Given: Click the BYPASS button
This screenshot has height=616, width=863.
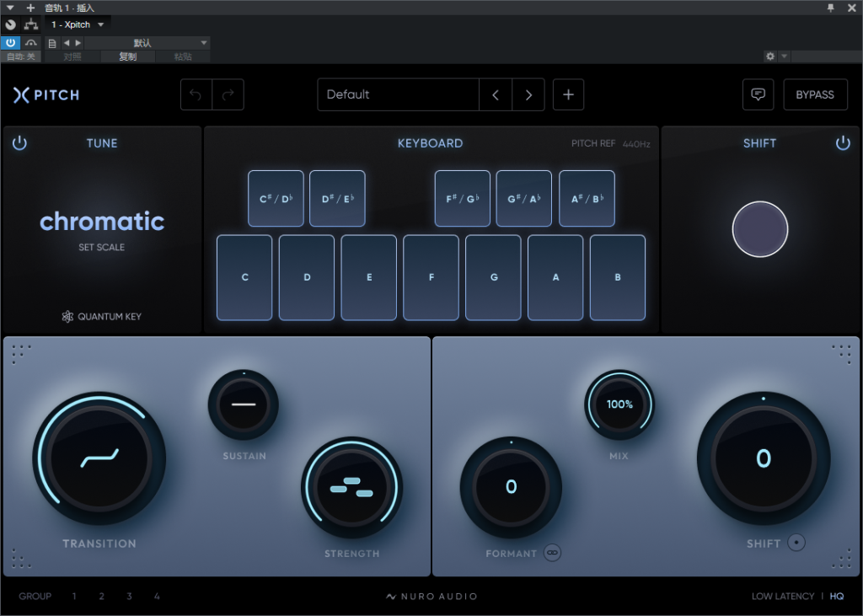Looking at the screenshot, I should pyautogui.click(x=815, y=94).
